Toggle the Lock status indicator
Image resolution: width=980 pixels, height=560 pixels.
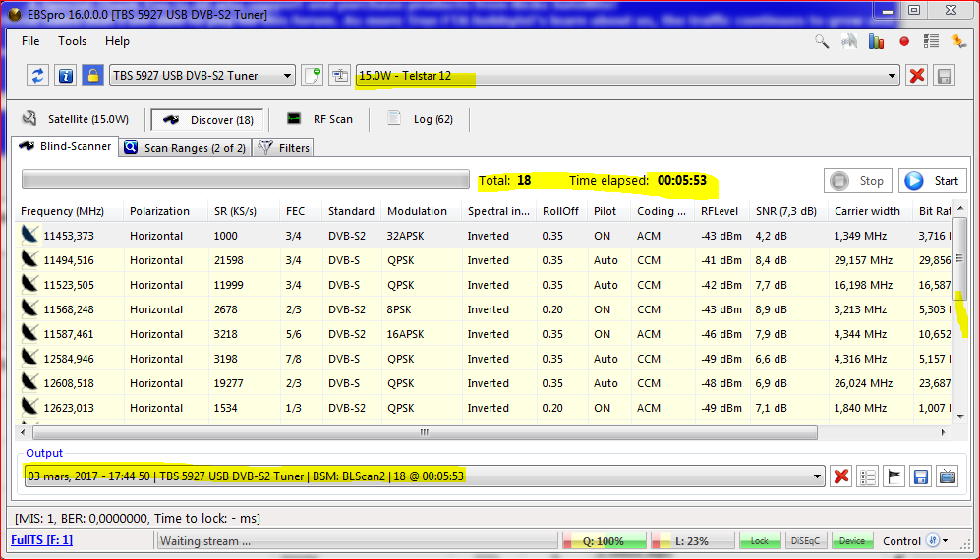pos(760,541)
